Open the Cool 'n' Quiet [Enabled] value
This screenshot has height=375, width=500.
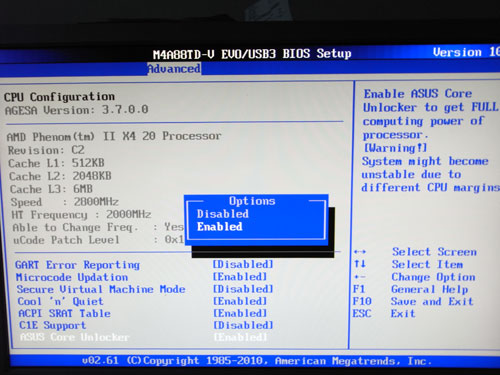[x=240, y=301]
